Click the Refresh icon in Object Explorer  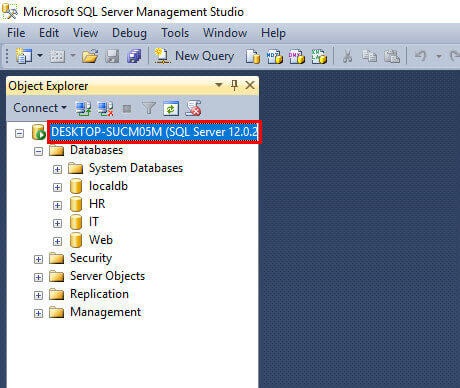[171, 108]
